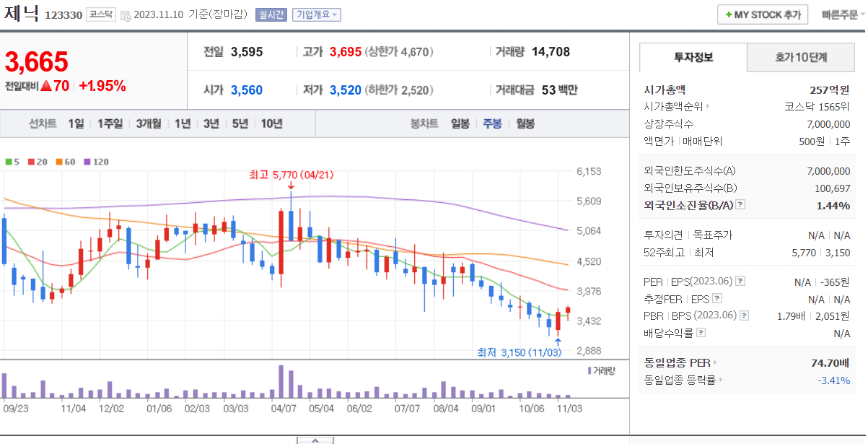Image resolution: width=868 pixels, height=444 pixels.
Task: Click the 52주최고 최저 values 5,770 | 3,150
Action: [821, 253]
